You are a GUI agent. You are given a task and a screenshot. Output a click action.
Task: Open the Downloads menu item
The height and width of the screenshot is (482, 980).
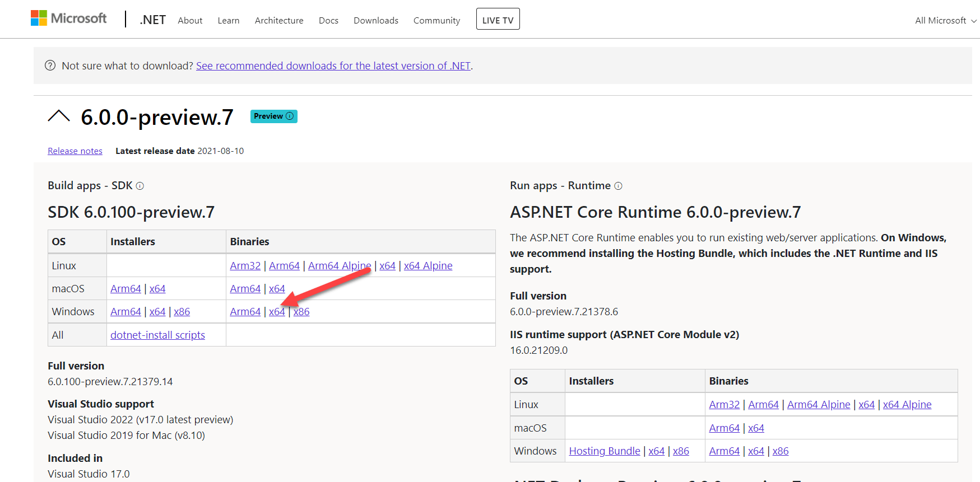click(x=375, y=21)
